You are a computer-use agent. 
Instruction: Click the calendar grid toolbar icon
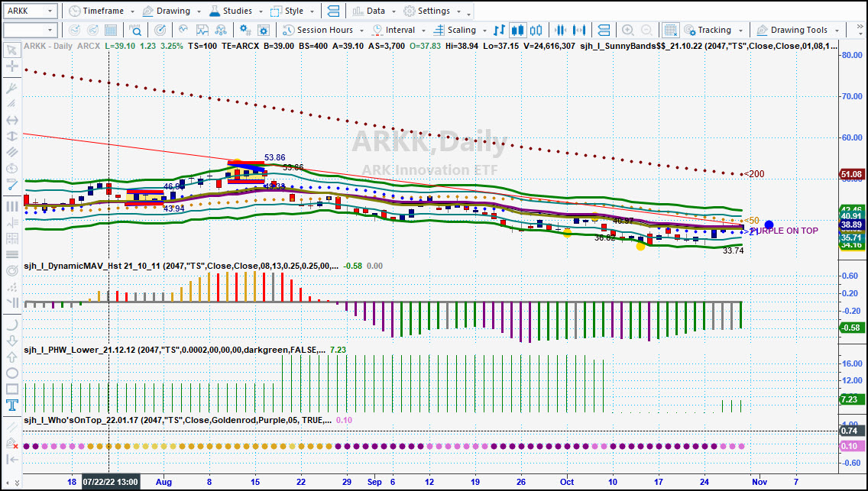pos(111,30)
